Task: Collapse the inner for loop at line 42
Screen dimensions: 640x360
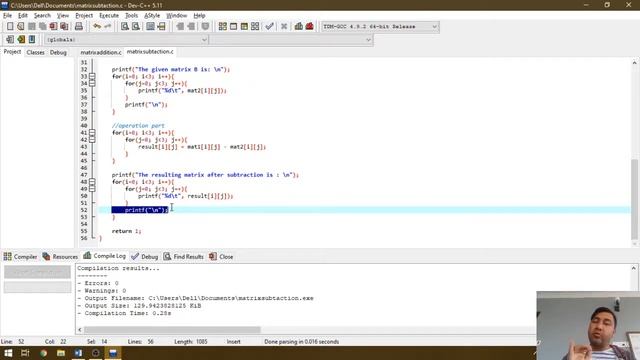Action: pos(92,140)
